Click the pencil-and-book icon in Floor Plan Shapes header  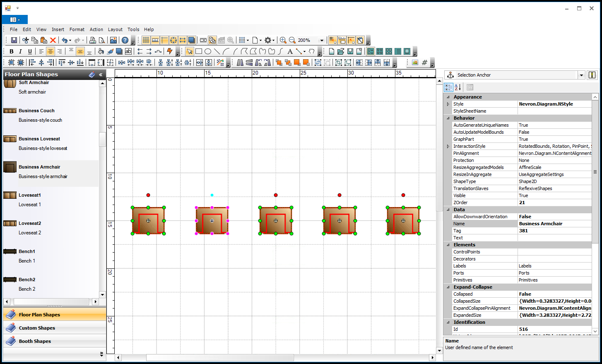[92, 75]
